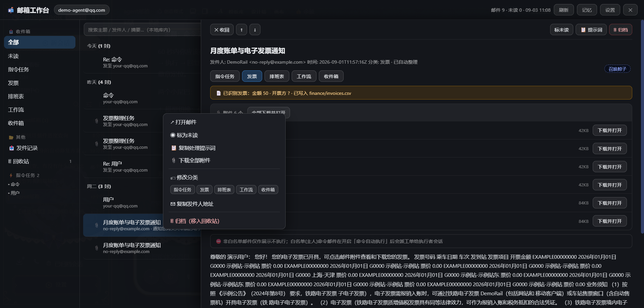Close the workbench with the X button
This screenshot has width=644, height=308.
(x=630, y=10)
